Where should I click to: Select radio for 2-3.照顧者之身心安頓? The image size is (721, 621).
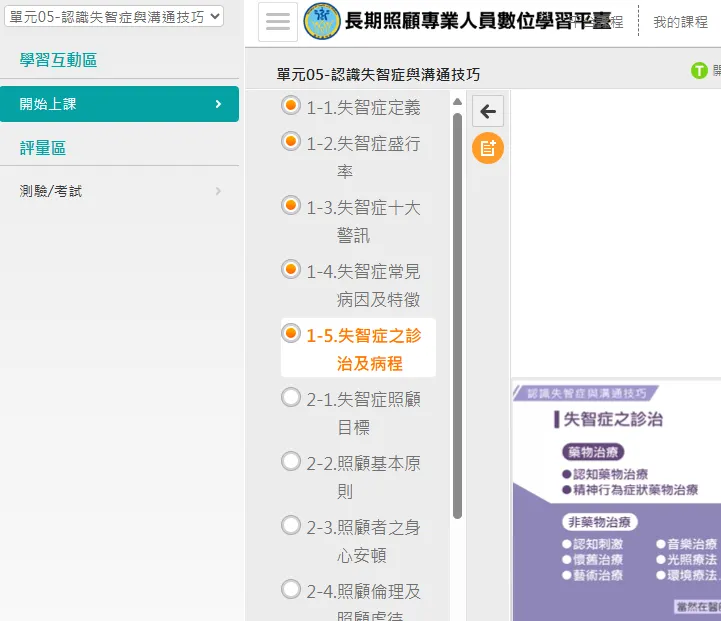point(291,525)
